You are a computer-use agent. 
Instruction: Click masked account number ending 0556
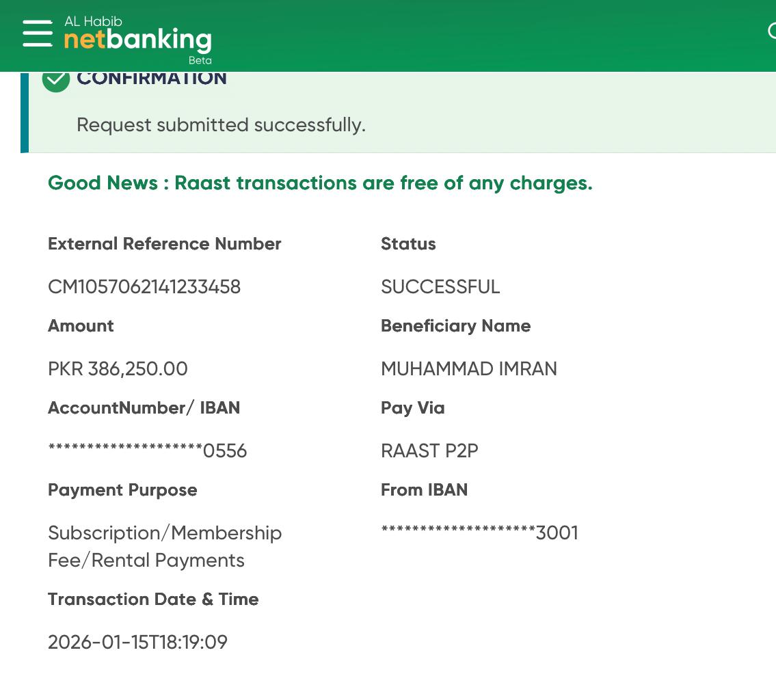point(147,450)
